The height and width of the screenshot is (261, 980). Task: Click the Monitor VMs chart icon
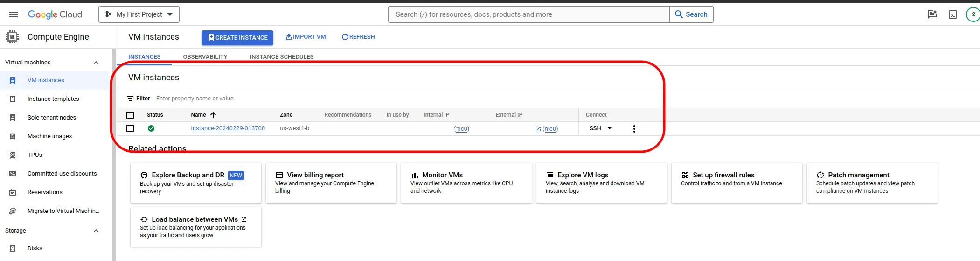click(415, 176)
